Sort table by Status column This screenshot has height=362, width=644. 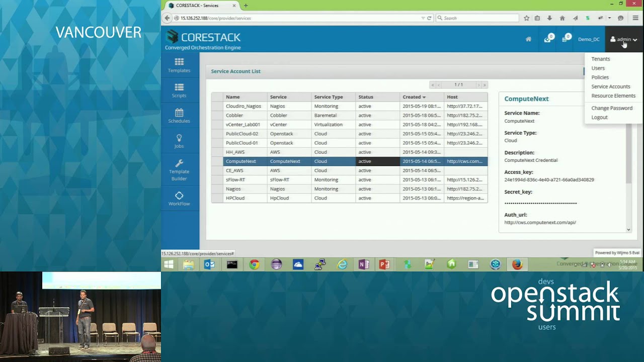tap(377, 97)
